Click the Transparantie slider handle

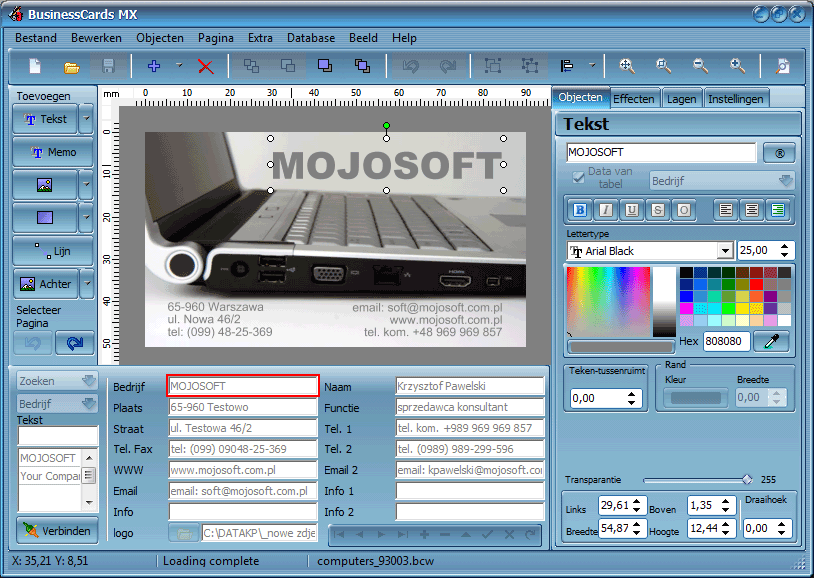(747, 480)
